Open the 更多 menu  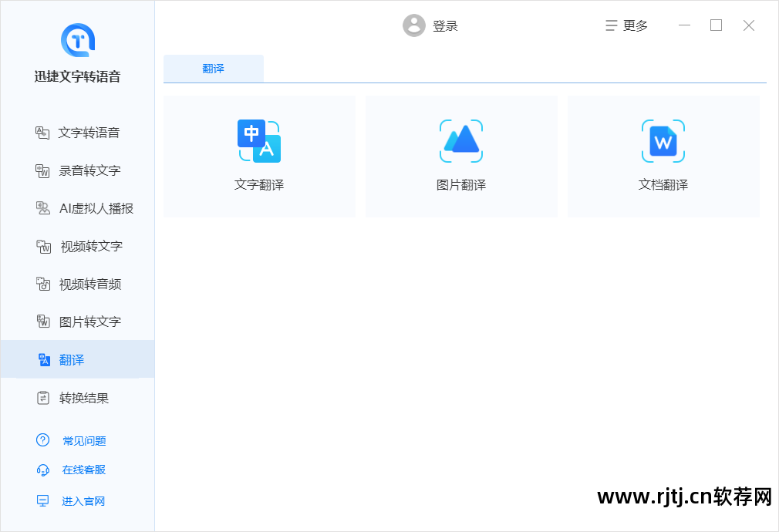[x=626, y=25]
